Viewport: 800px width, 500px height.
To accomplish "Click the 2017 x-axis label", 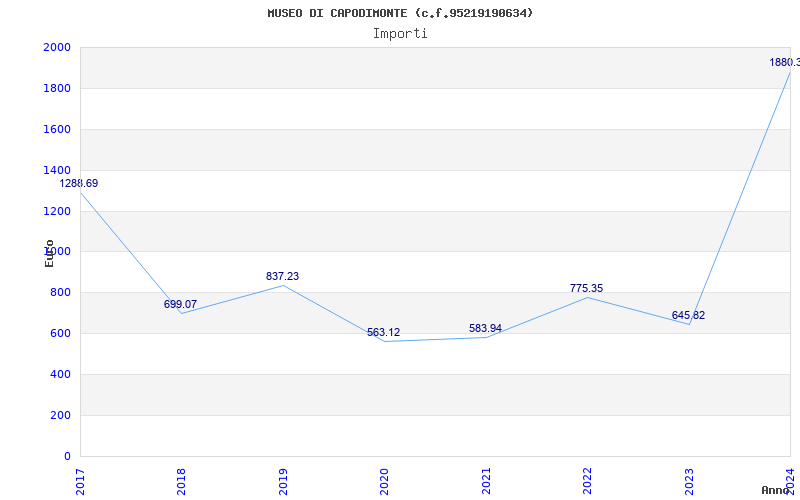I will pyautogui.click(x=80, y=481).
